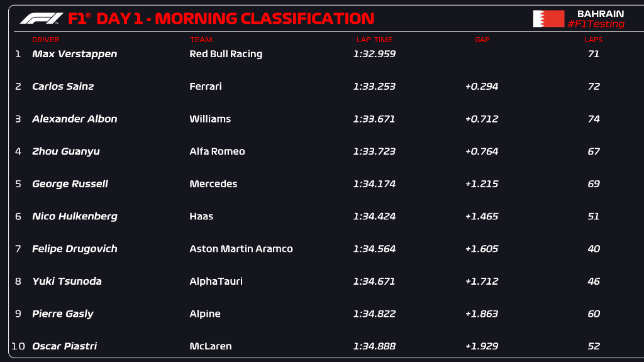The image size is (644, 362).
Task: Click the Williams team name
Action: pyautogui.click(x=210, y=119)
